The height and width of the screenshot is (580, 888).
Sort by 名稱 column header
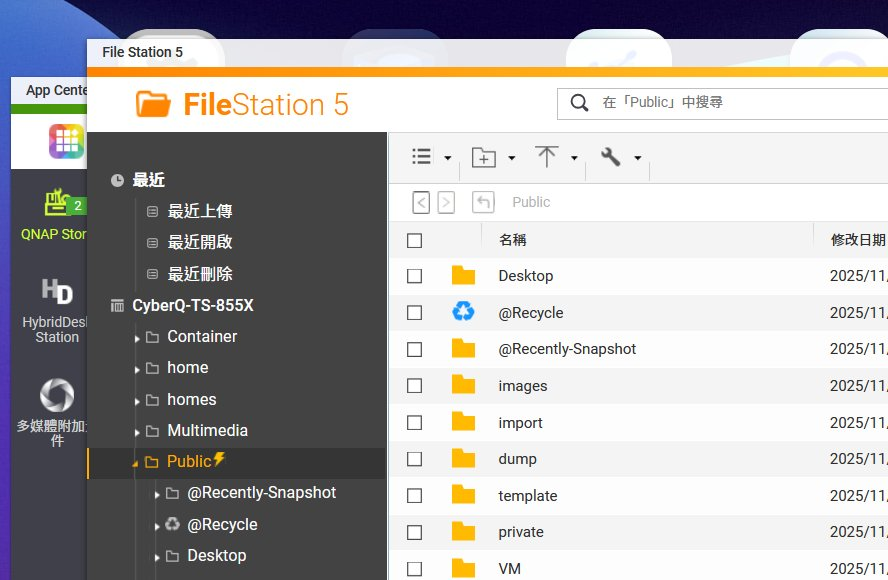513,240
